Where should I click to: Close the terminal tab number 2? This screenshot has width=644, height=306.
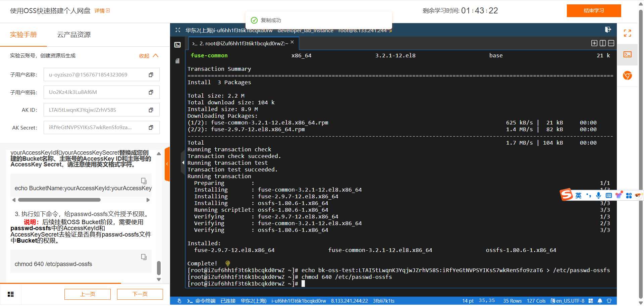(x=292, y=42)
